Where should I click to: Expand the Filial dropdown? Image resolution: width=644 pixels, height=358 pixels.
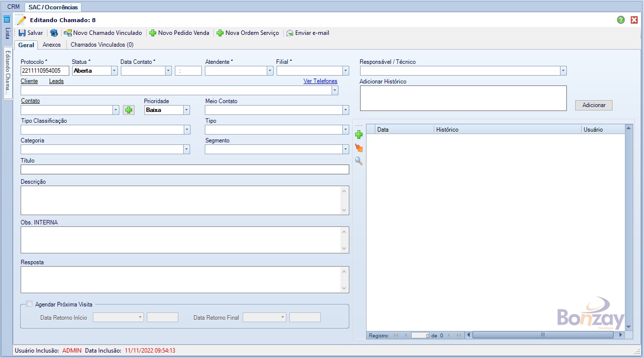tap(346, 71)
